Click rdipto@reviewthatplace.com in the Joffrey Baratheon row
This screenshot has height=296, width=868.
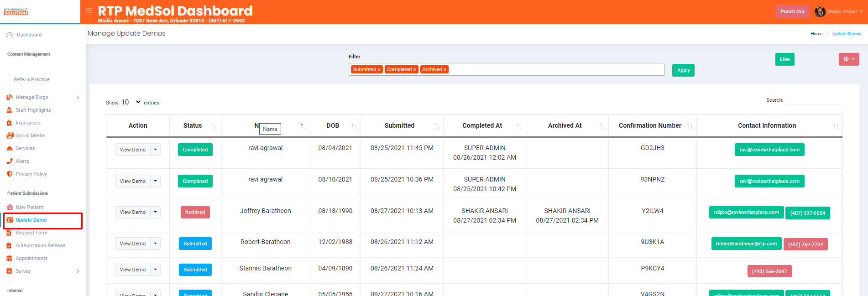click(x=746, y=213)
